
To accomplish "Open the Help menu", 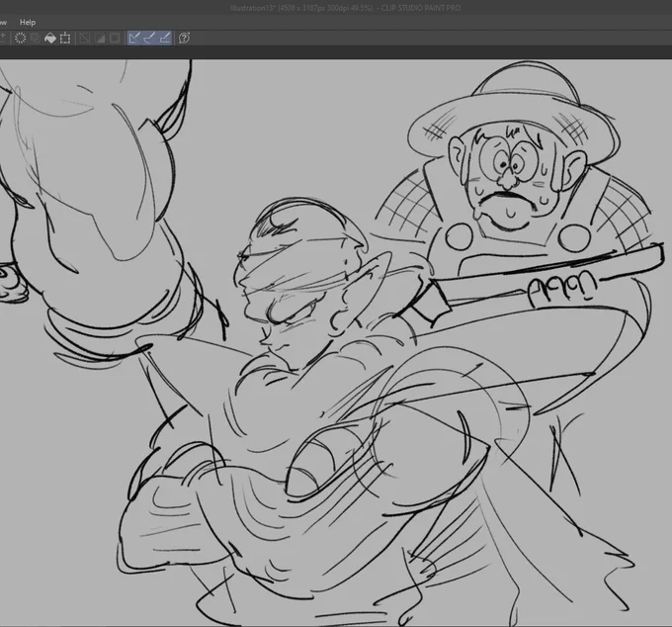I will click(28, 23).
